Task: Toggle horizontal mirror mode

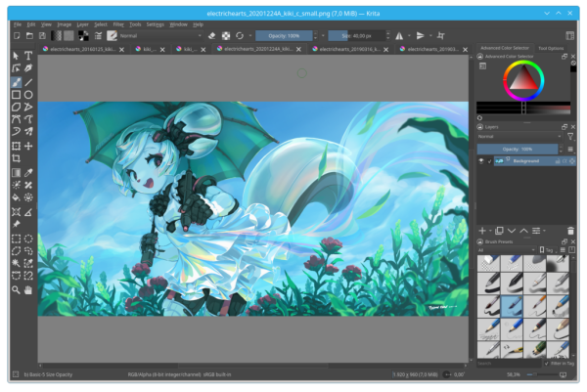Action: click(x=399, y=35)
